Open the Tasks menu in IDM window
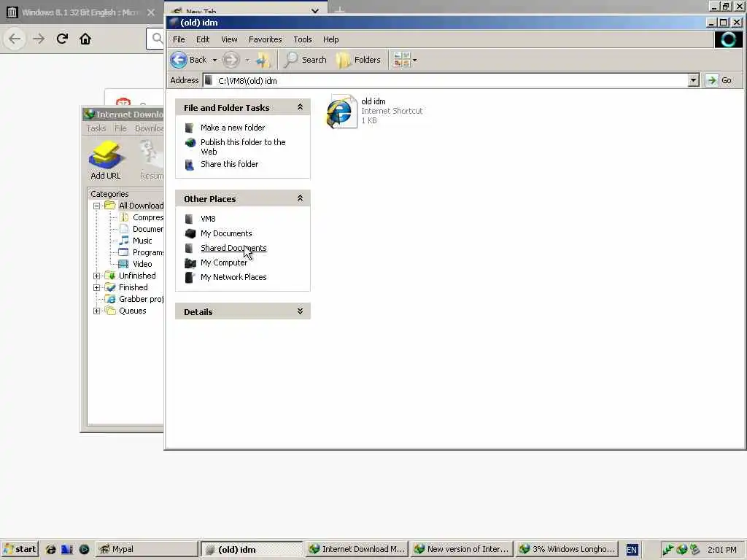747x560 pixels. click(96, 128)
